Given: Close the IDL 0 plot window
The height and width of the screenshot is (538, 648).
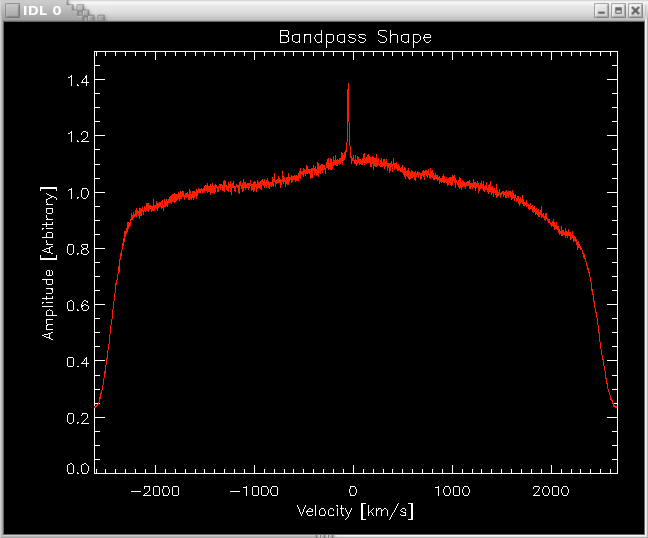Looking at the screenshot, I should point(635,10).
